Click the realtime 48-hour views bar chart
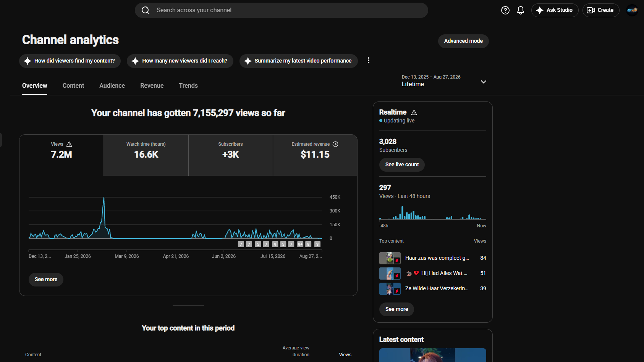Screen dimensions: 644x362 click(x=433, y=212)
